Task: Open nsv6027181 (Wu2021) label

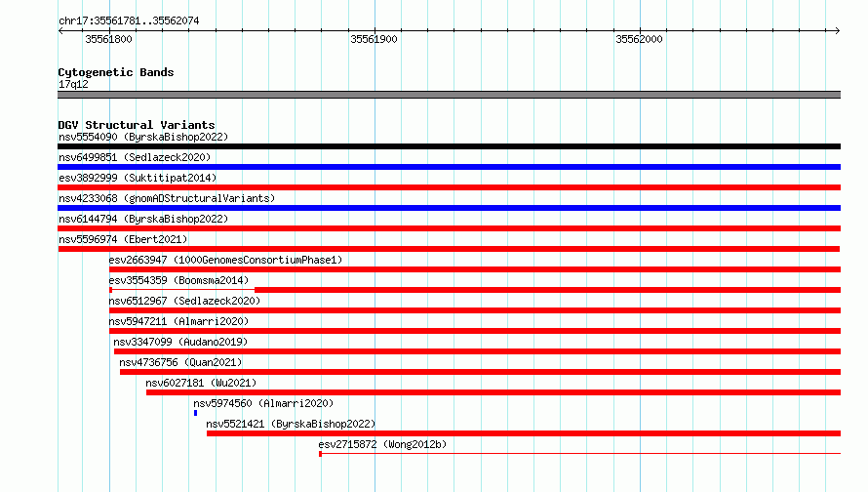Action: (x=201, y=383)
